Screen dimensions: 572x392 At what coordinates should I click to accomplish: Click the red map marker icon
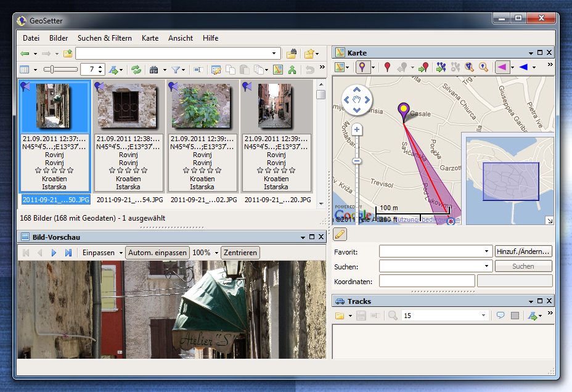(x=387, y=67)
